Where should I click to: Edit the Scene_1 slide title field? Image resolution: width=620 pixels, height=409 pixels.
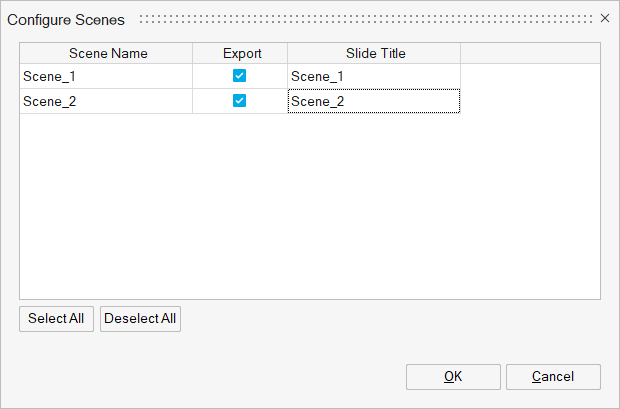pyautogui.click(x=373, y=76)
